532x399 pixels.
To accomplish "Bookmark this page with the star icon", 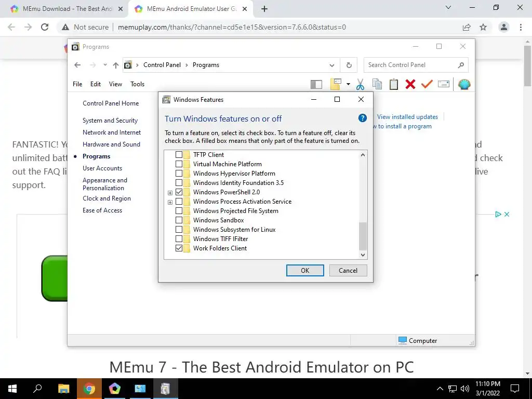I will coord(483,27).
